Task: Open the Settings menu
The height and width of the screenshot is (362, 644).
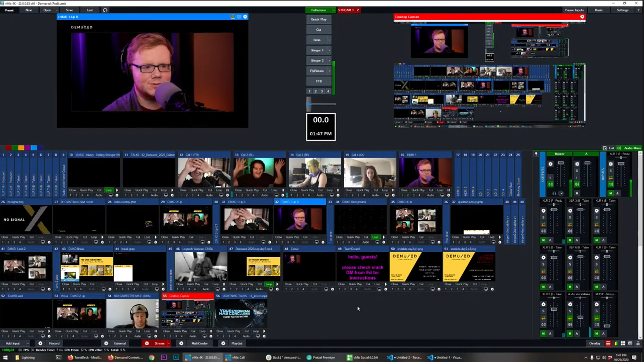Action: (x=623, y=10)
